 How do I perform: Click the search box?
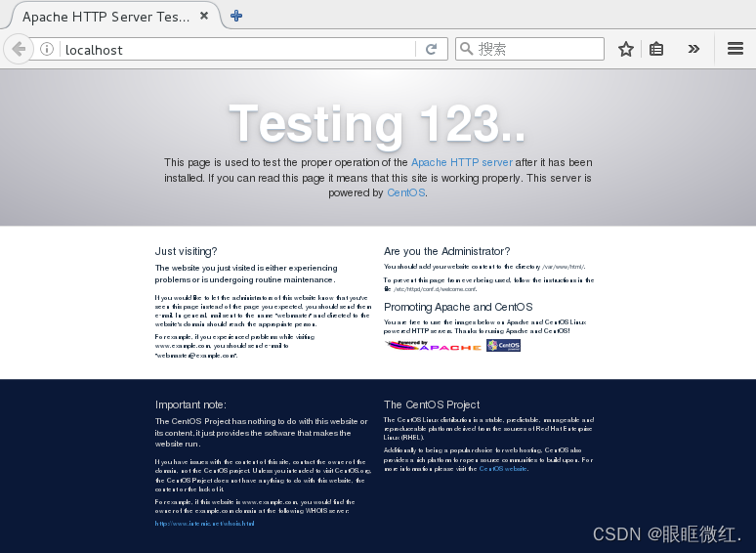tap(529, 49)
